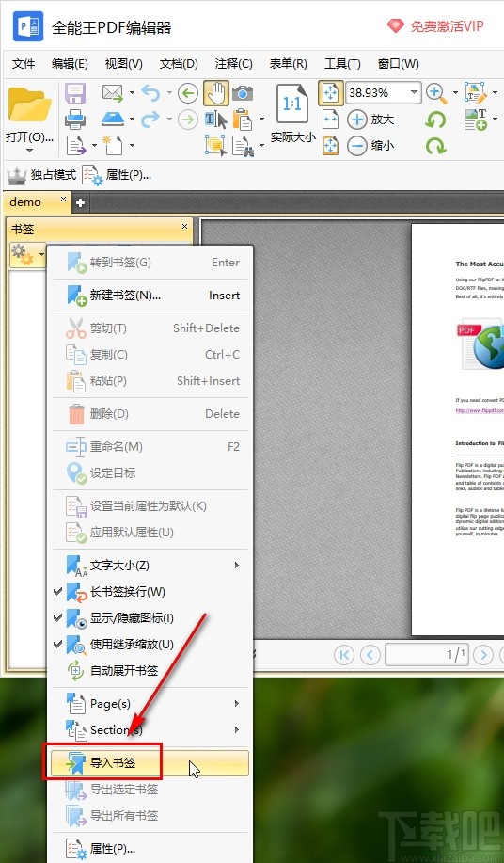Undo last action with curved arrow

tap(150, 93)
